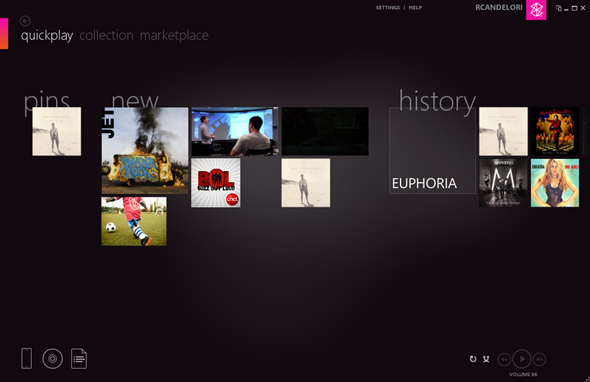590x382 pixels.
Task: Skip to previous track
Action: click(x=504, y=359)
